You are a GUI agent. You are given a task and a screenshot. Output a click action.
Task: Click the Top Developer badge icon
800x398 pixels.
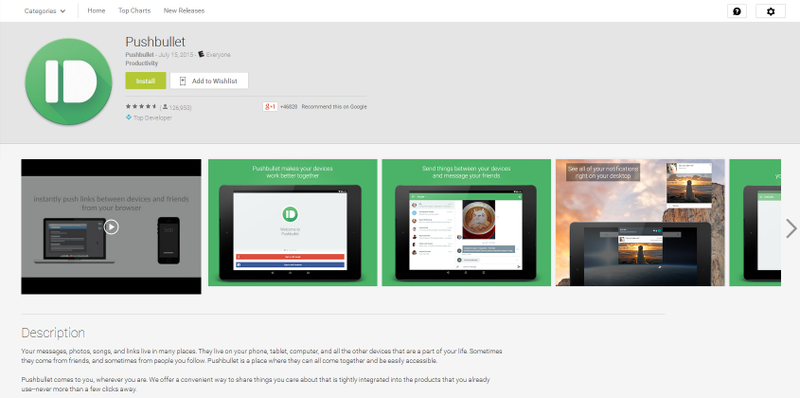129,117
